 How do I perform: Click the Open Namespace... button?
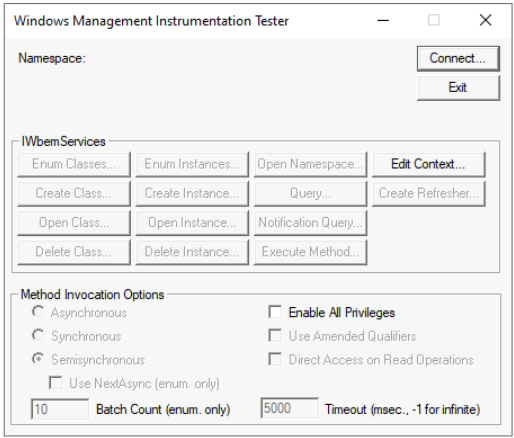[x=310, y=164]
